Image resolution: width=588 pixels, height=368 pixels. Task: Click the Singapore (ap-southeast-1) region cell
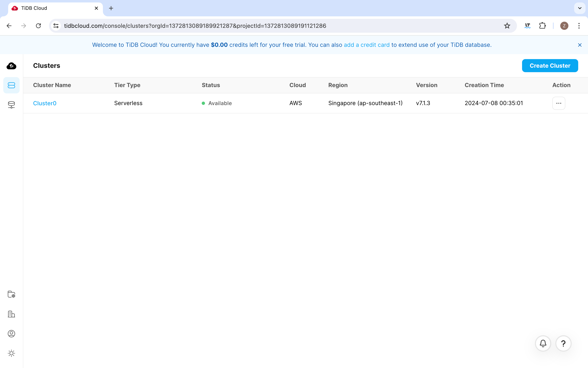pos(365,103)
